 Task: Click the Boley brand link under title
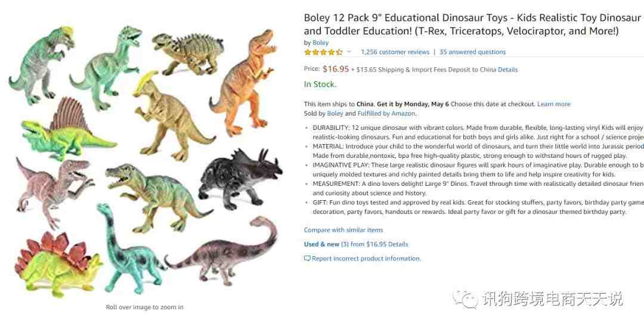[320, 43]
